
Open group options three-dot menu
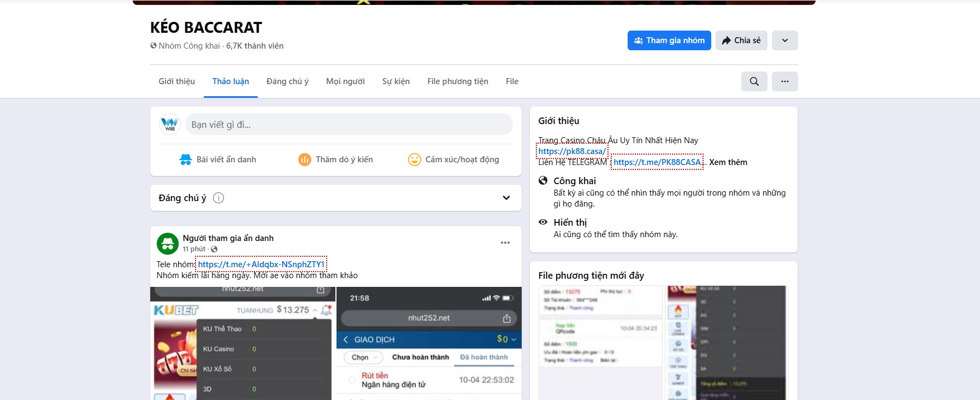[x=785, y=81]
